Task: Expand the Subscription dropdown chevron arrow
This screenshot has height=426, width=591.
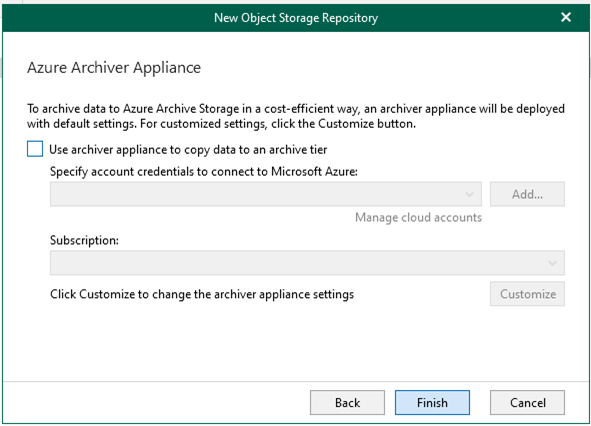Action: pyautogui.click(x=552, y=263)
